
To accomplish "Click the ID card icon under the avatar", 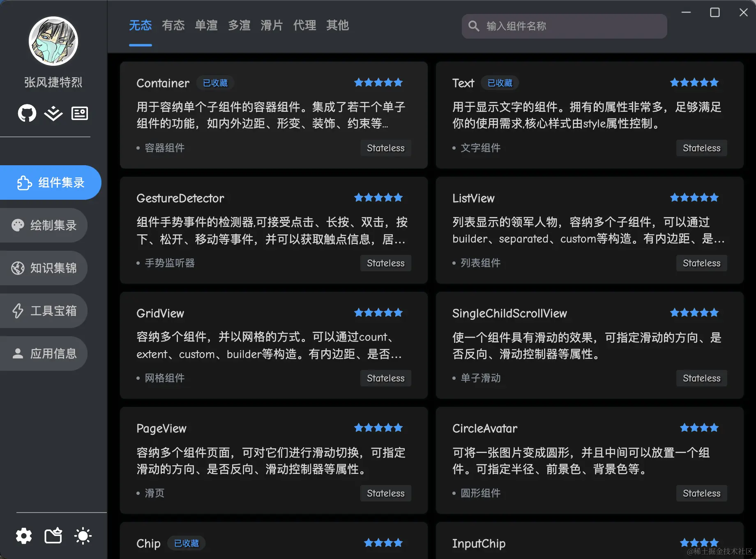I will [80, 113].
